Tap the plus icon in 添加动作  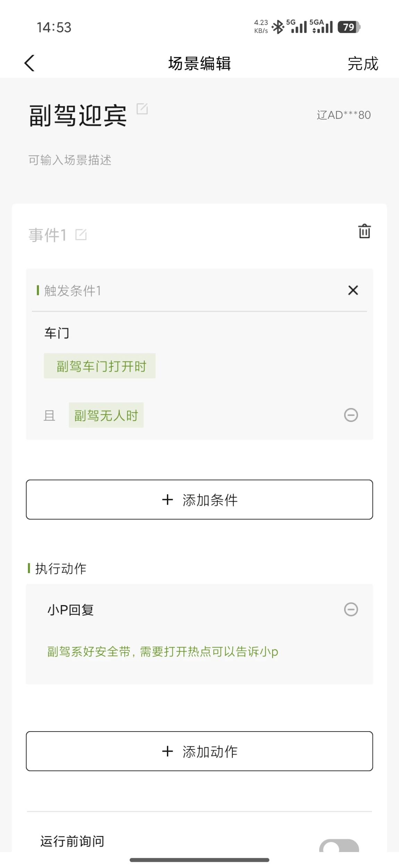pos(168,751)
